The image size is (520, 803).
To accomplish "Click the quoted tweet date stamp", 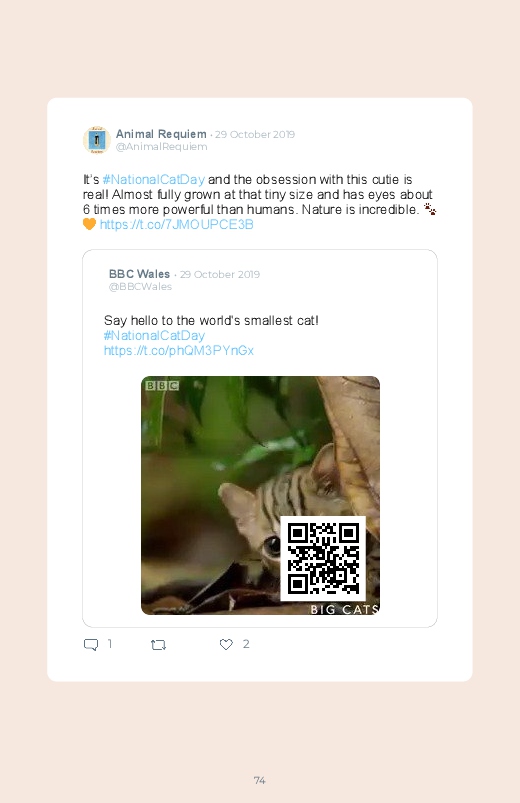I will [x=220, y=274].
